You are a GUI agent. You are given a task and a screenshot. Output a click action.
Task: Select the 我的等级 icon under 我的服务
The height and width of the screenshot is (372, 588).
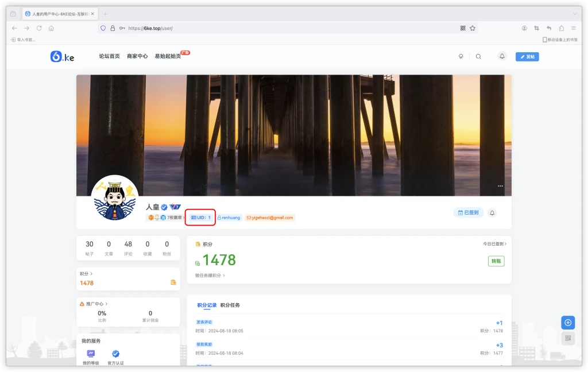point(91,355)
